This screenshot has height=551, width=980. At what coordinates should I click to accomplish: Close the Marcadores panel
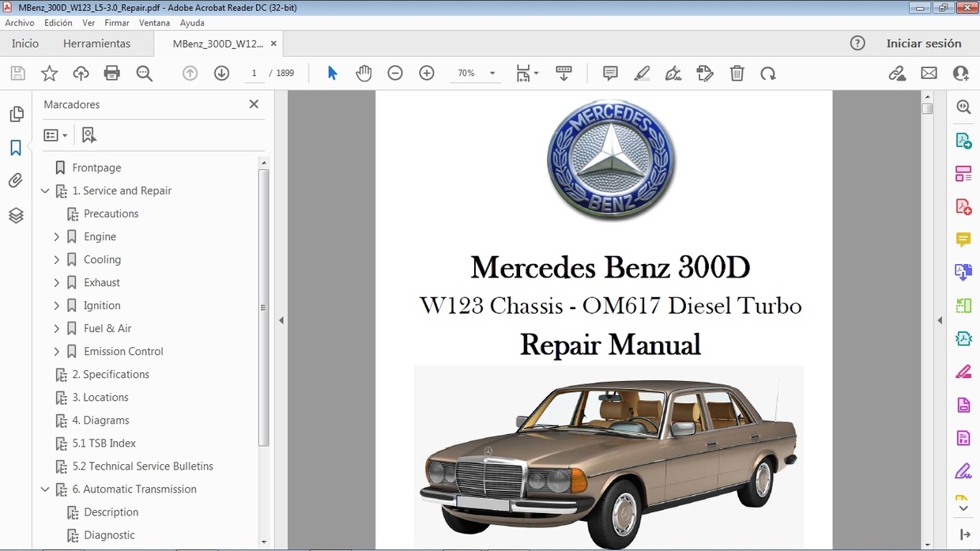254,104
